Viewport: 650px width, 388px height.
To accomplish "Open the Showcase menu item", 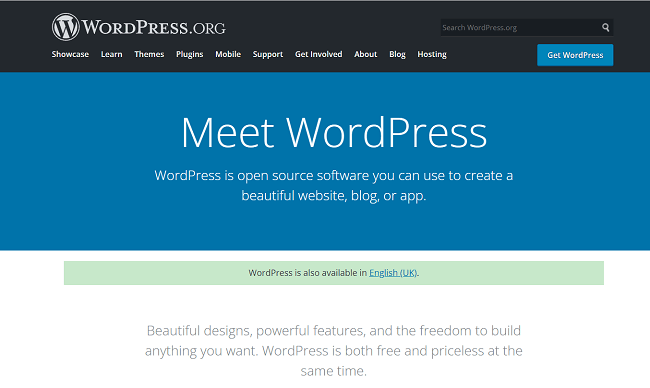I will 70,54.
